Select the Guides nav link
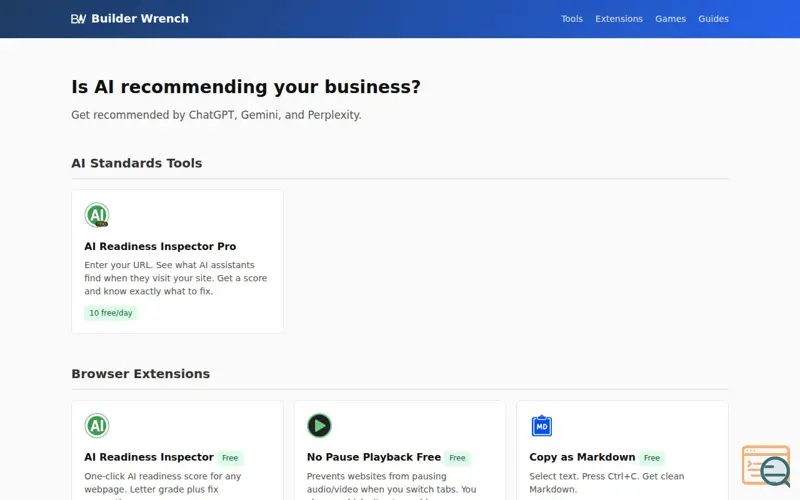The image size is (800, 500). (713, 19)
